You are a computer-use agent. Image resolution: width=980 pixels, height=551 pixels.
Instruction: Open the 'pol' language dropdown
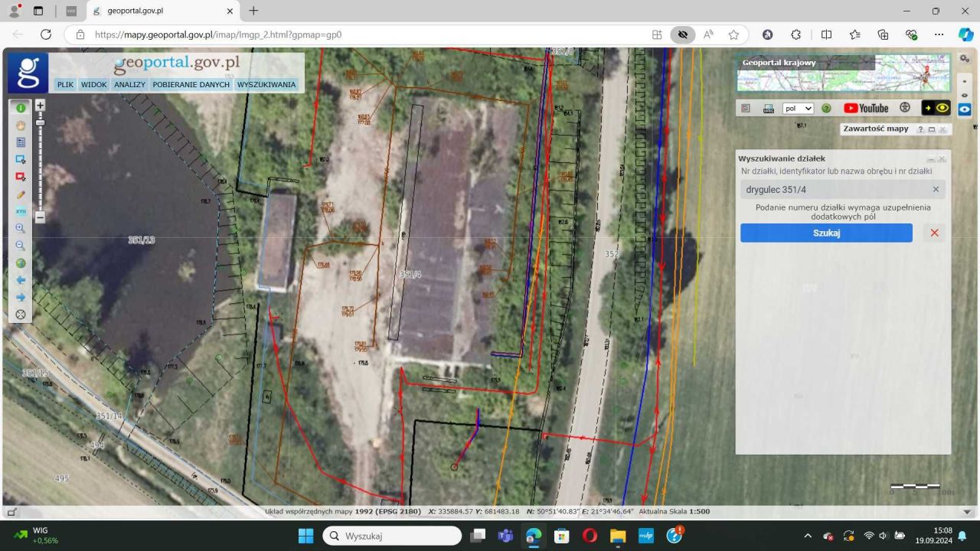798,109
